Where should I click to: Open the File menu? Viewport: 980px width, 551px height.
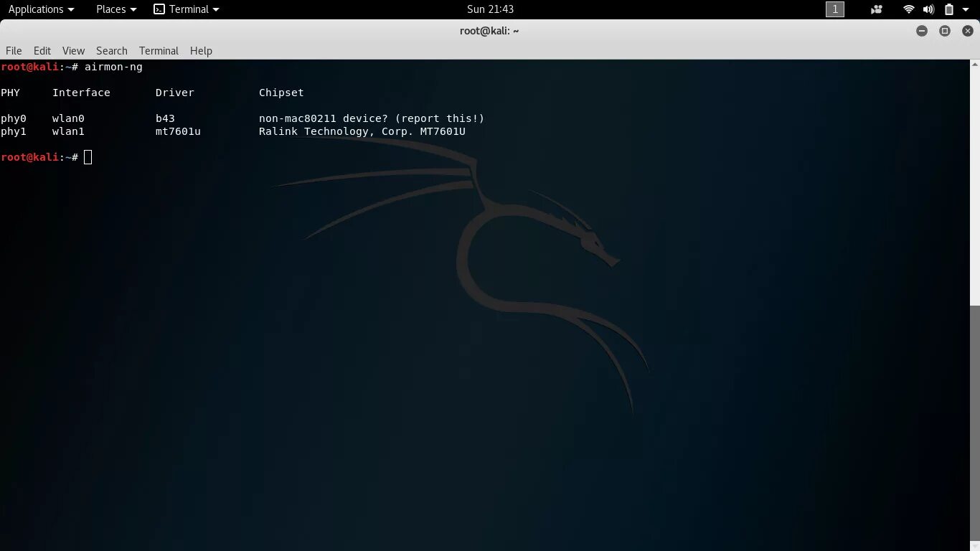pos(14,51)
